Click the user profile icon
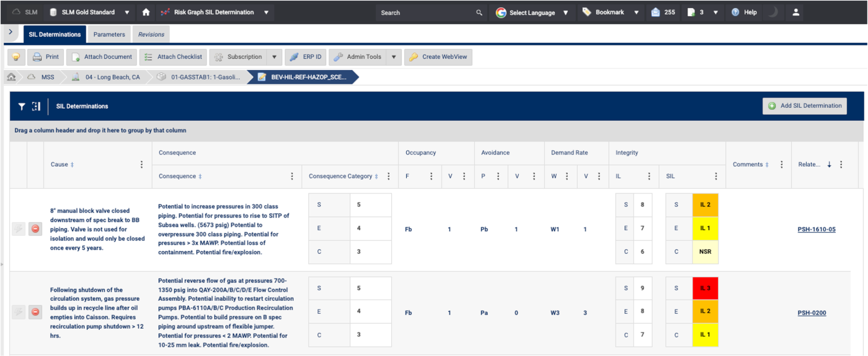Viewport: 868px width, 356px height. pos(796,12)
